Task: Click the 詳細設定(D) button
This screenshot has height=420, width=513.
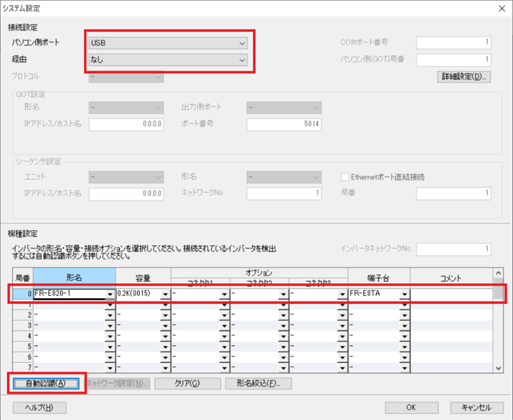Action: click(464, 77)
